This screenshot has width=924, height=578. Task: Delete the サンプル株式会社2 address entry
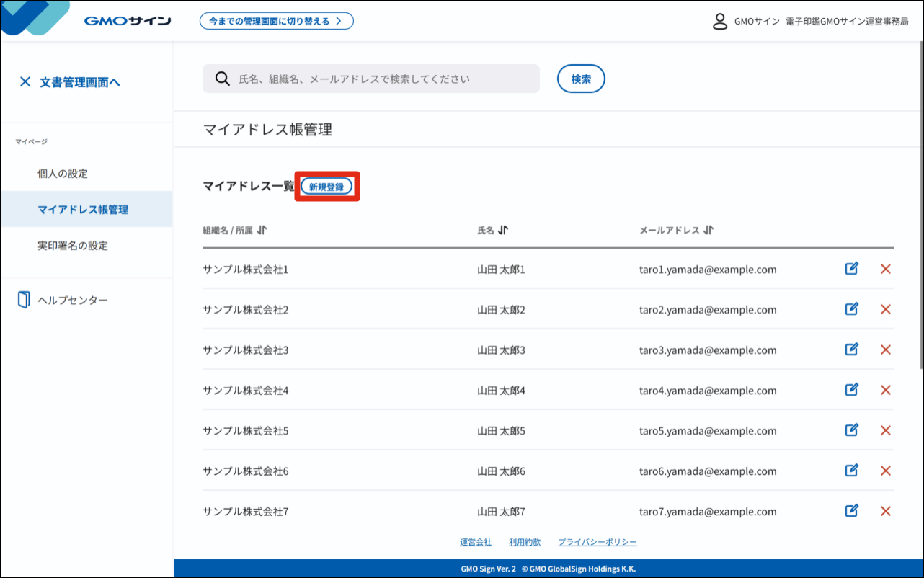pos(886,309)
